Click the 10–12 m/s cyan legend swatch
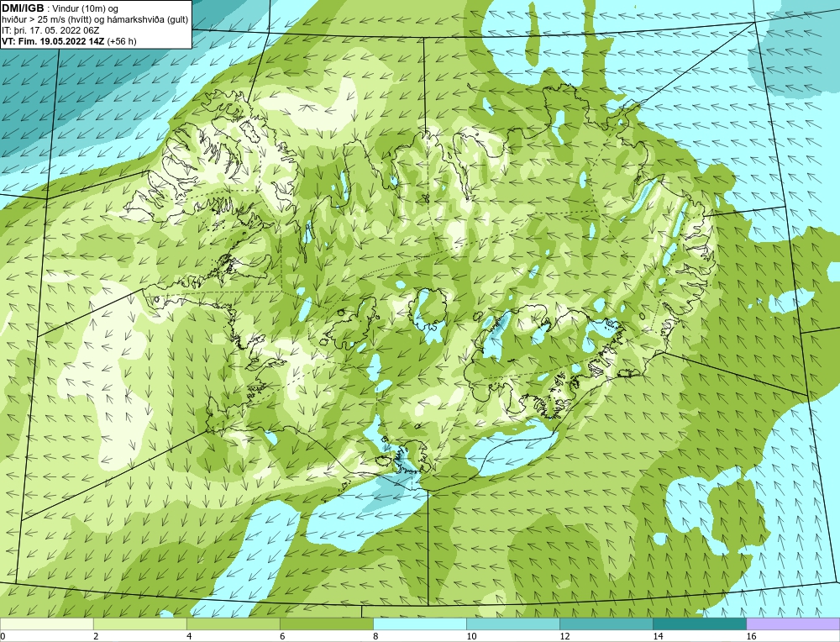 512,624
